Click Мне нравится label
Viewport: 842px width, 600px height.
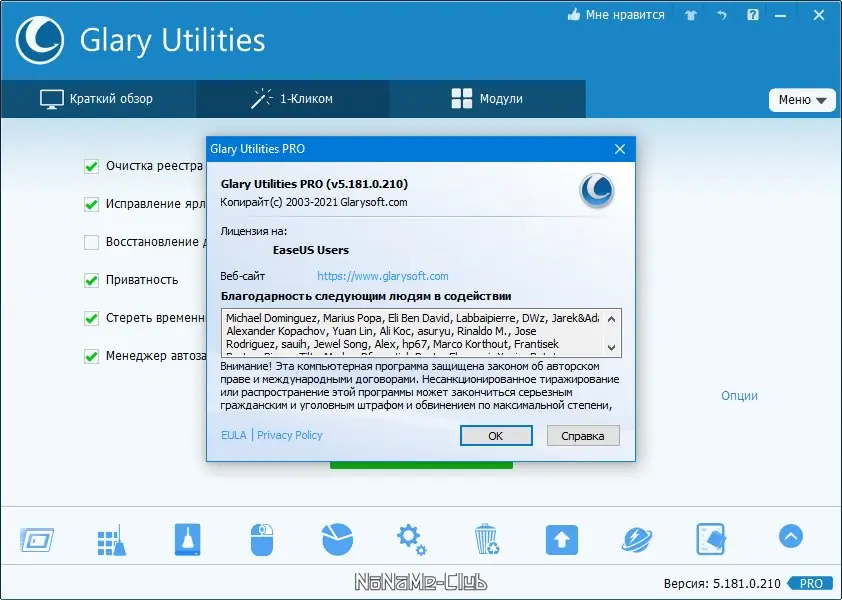625,15
